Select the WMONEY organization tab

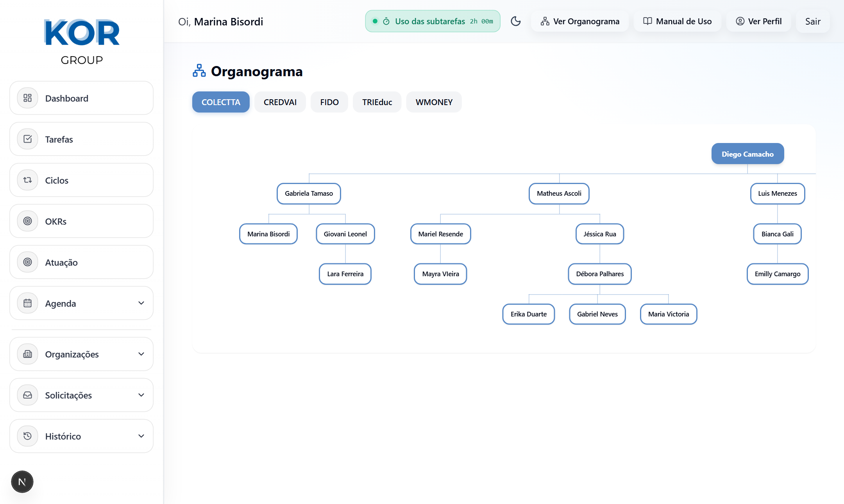tap(434, 102)
